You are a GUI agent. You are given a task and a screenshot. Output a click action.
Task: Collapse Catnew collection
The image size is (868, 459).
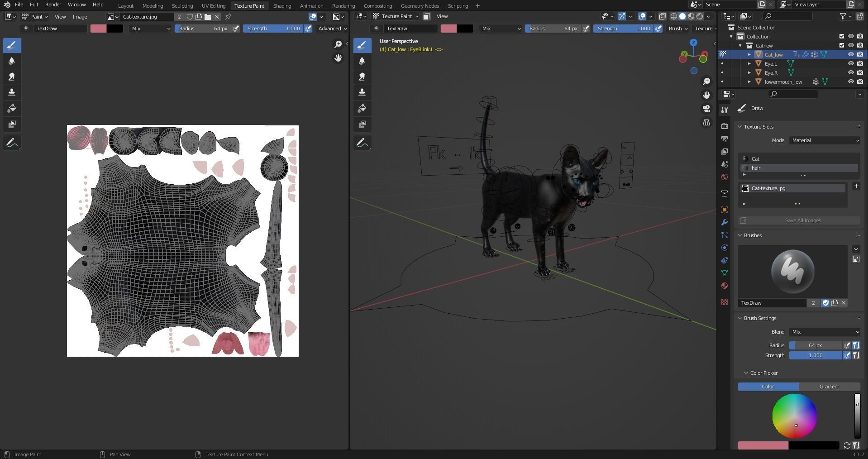[740, 45]
